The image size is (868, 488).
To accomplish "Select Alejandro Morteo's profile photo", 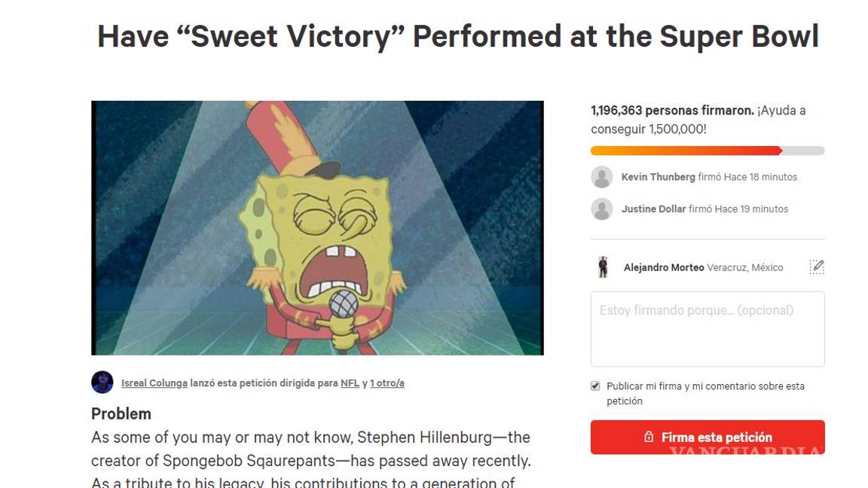I will 603,267.
